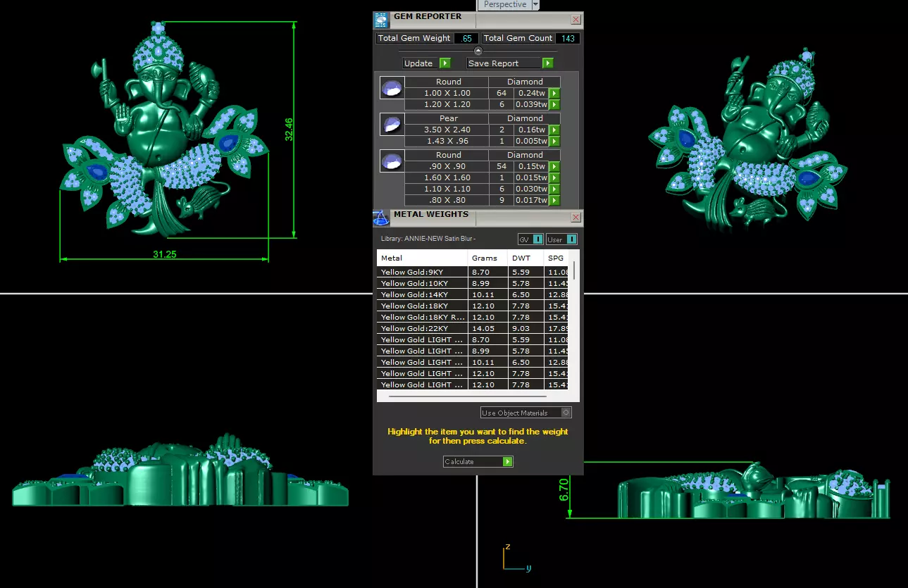
Task: Click the first Round diamond gem thumbnail
Action: (x=392, y=88)
